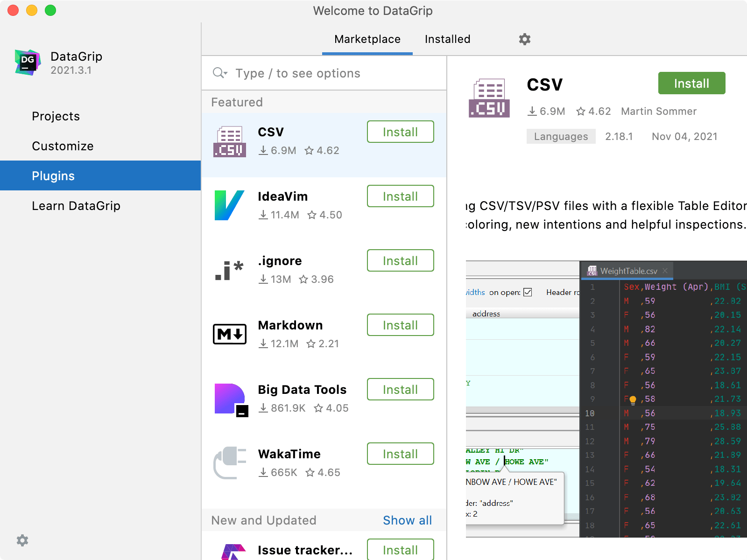Click the search magnifier options icon
747x560 pixels.
tap(220, 73)
